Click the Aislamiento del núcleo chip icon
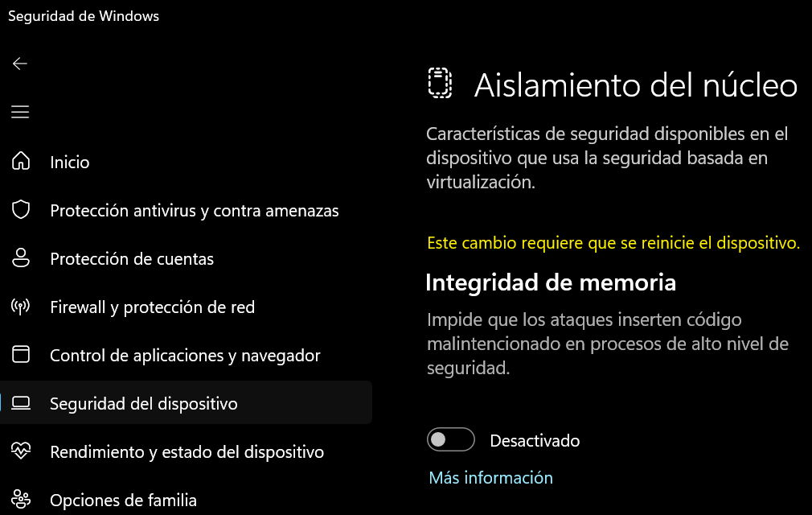 (x=440, y=84)
